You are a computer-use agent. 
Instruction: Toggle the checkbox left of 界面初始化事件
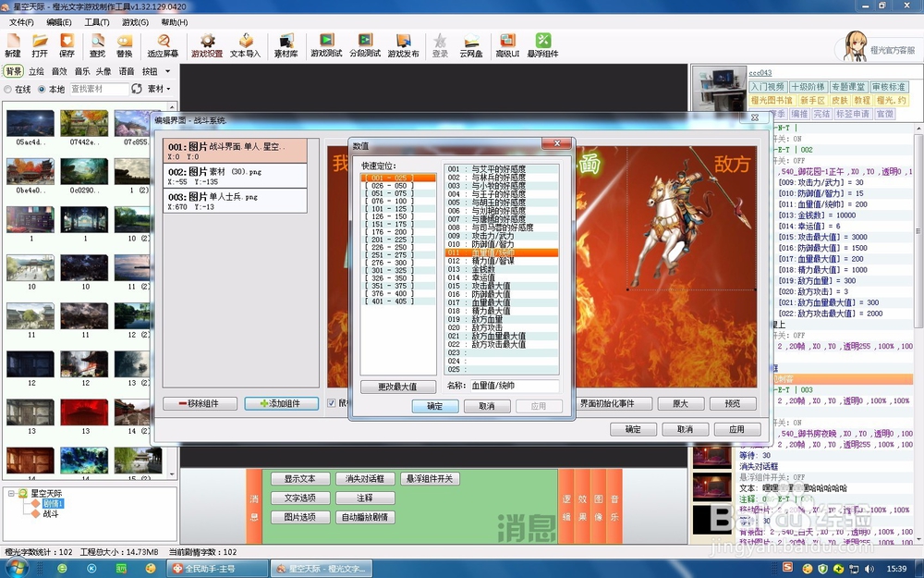coord(332,403)
